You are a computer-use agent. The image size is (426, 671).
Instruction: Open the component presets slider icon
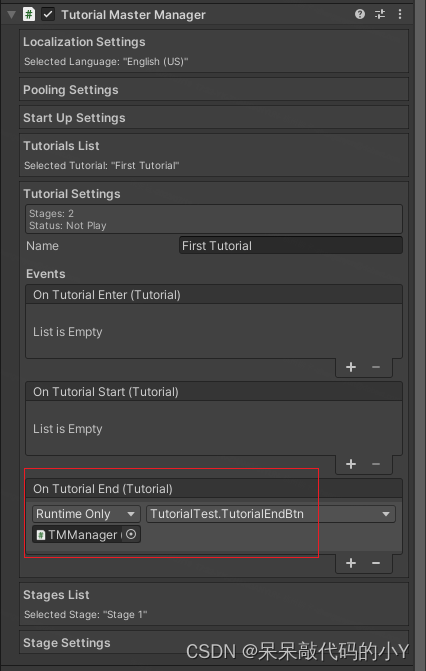[x=380, y=14]
